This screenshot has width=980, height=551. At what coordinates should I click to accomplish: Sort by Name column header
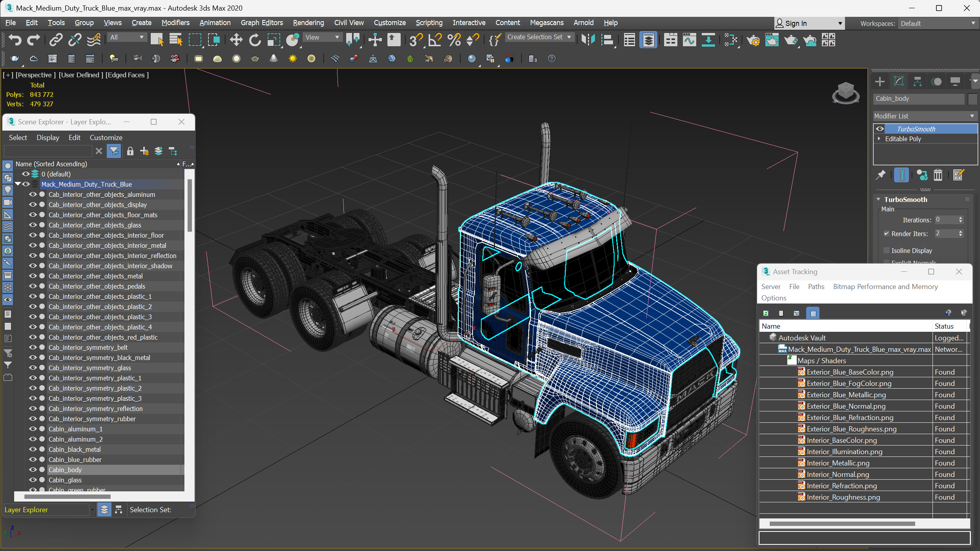pyautogui.click(x=97, y=164)
